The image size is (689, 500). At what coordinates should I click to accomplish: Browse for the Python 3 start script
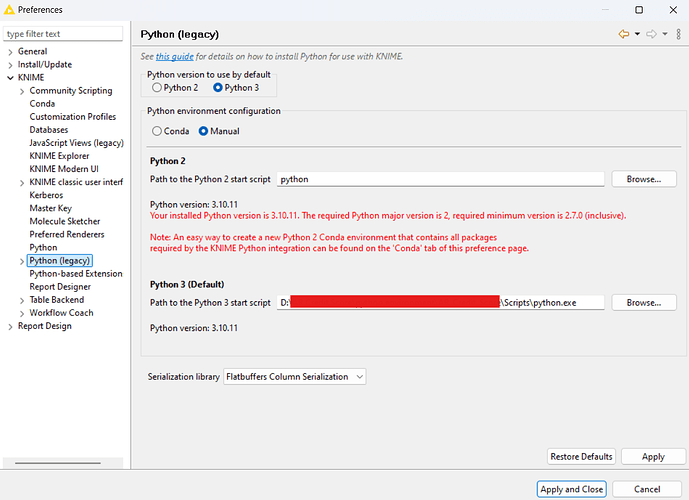click(644, 303)
